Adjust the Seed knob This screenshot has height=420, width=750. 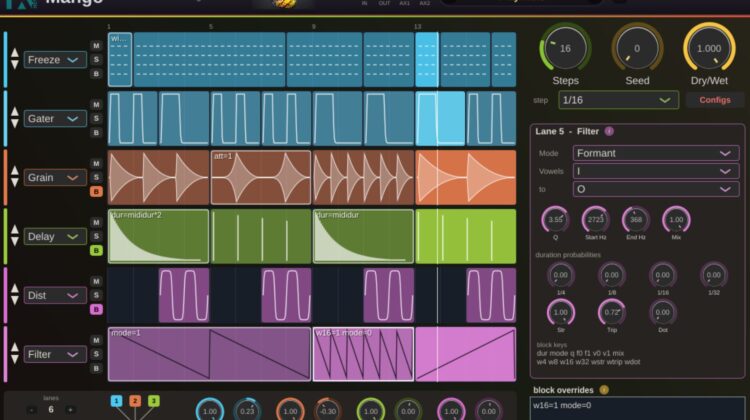[x=637, y=48]
